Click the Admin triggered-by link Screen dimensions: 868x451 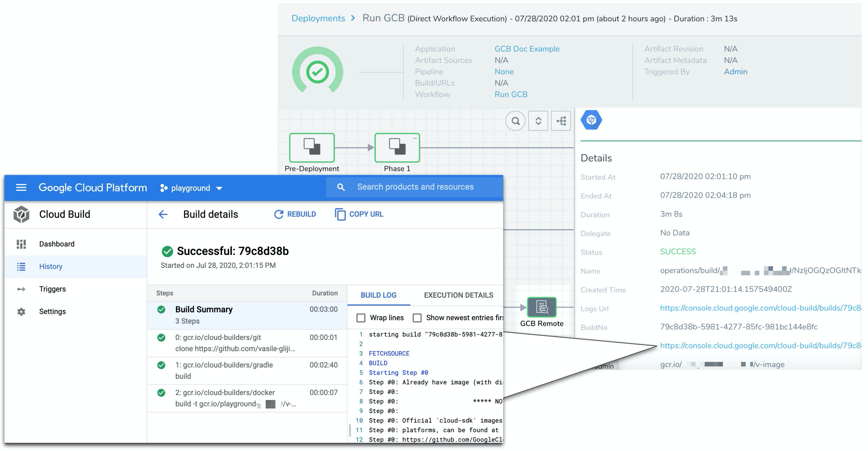pyautogui.click(x=735, y=72)
